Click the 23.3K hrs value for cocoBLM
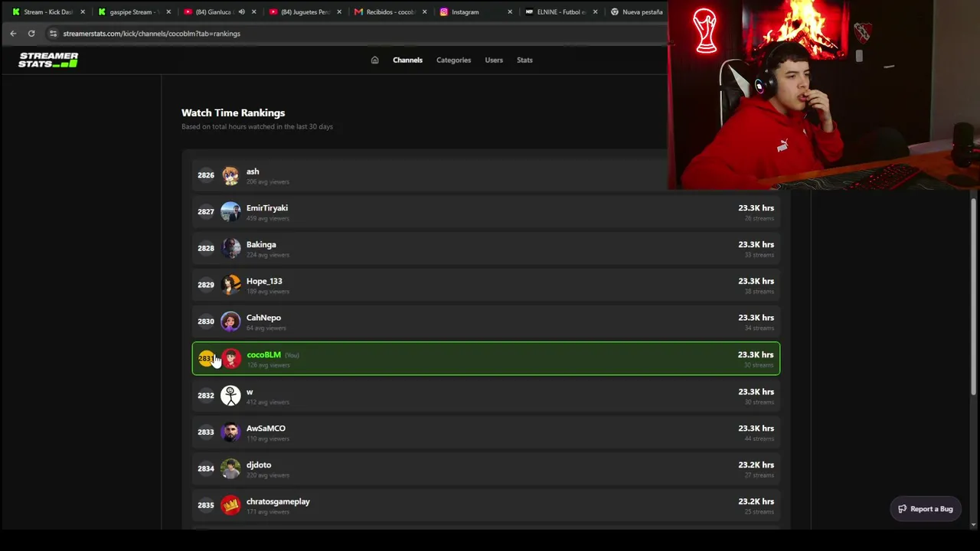Screen dimensions: 980x551 (x=756, y=355)
